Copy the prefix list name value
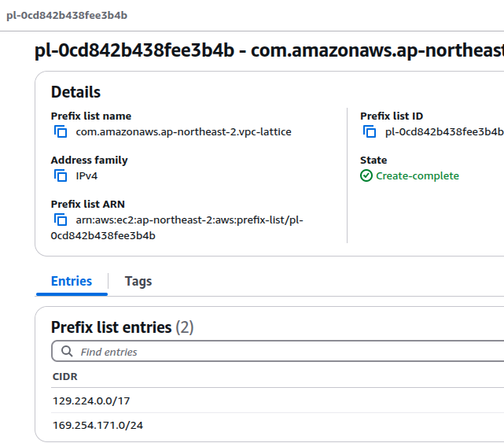The image size is (504, 443). [x=61, y=132]
